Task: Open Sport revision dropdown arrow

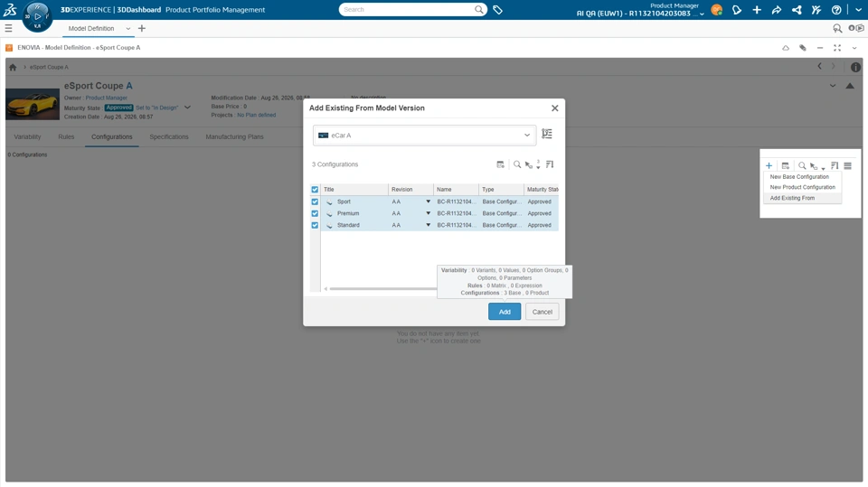Action: (x=428, y=201)
